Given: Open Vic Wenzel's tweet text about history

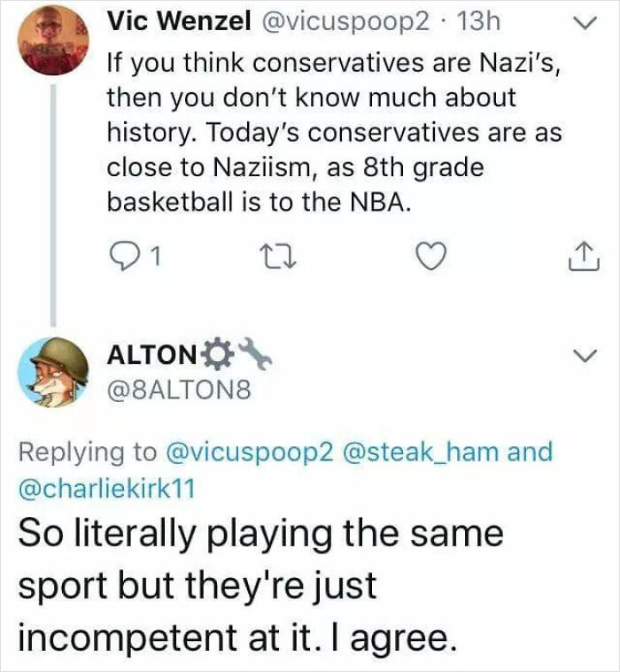Looking at the screenshot, I should (334, 133).
